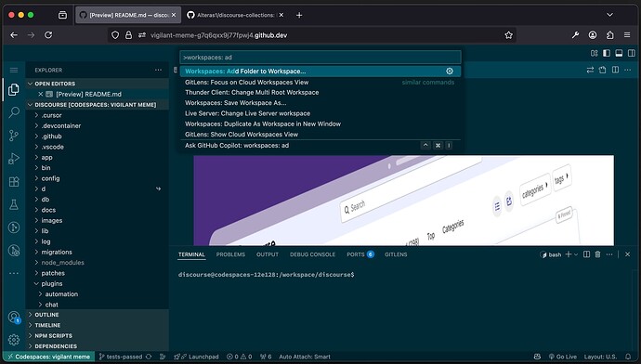Open the Testing flask view

tap(14, 204)
